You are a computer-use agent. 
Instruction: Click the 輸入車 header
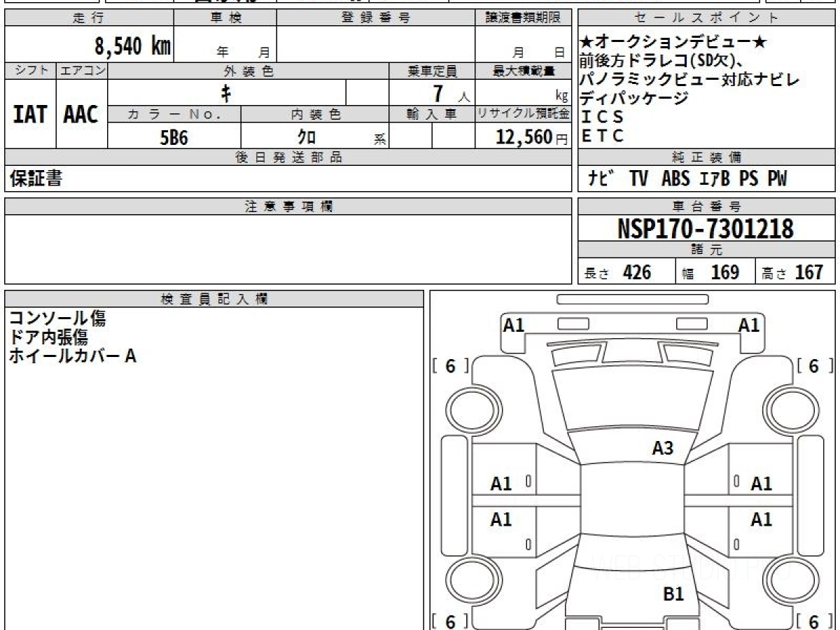pos(432,114)
